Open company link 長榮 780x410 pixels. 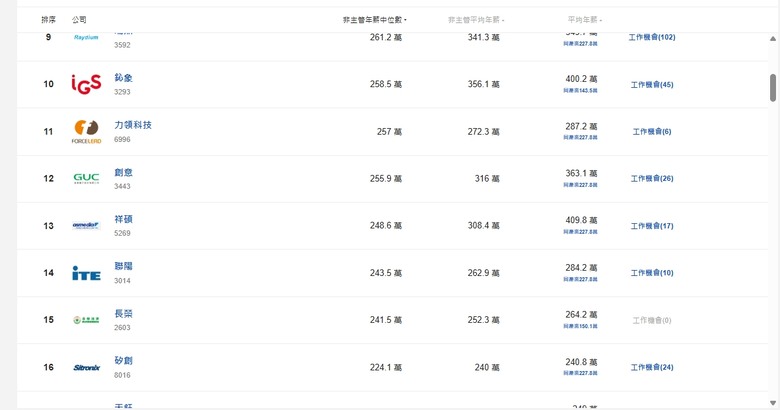[123, 313]
